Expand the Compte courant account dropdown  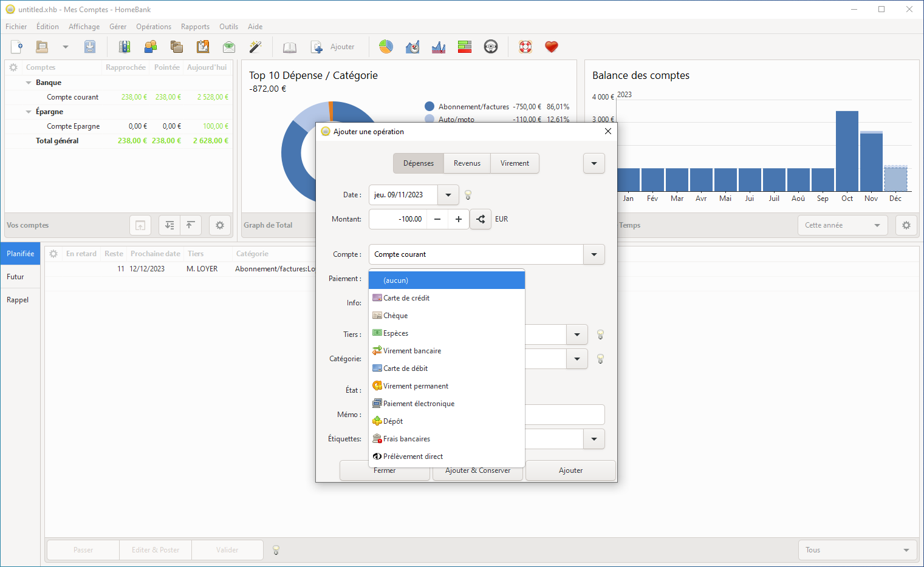594,254
